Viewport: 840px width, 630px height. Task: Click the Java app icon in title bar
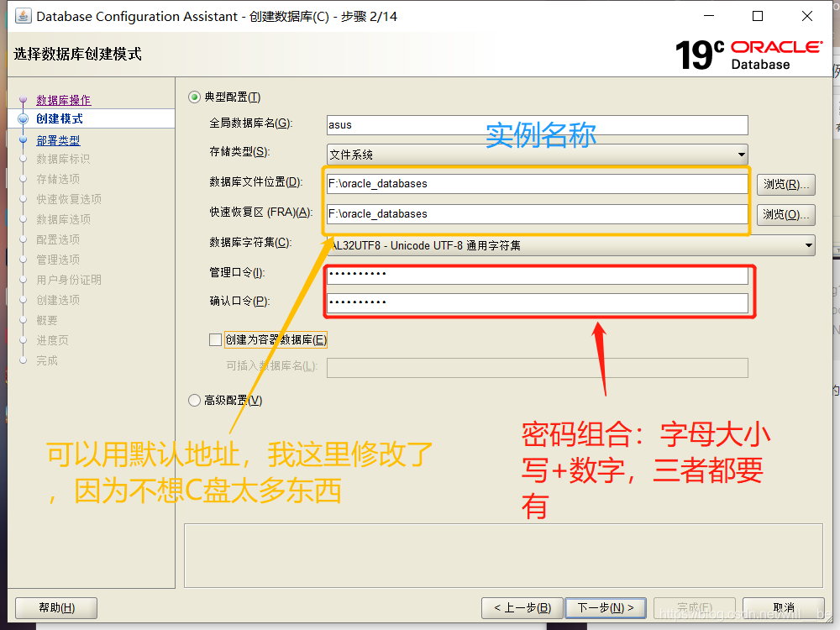point(23,16)
